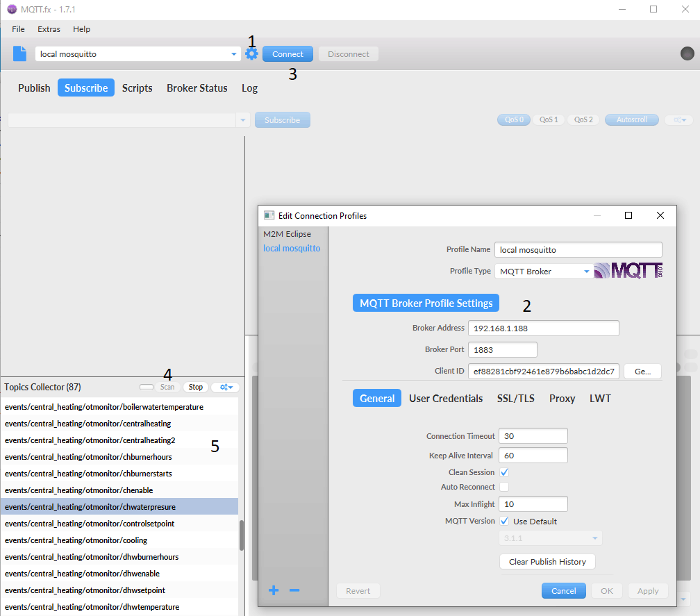Screen dimensions: 700x616
Task: Toggle the Clean Session checkbox
Action: [x=504, y=472]
